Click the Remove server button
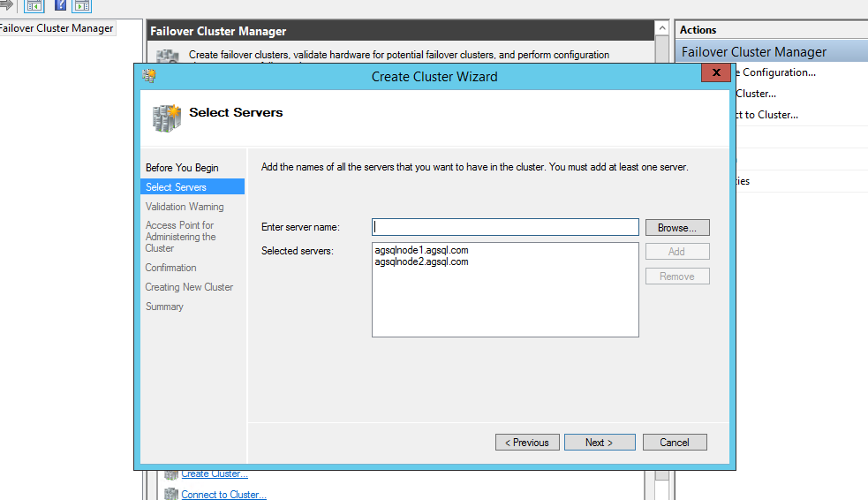 point(677,277)
